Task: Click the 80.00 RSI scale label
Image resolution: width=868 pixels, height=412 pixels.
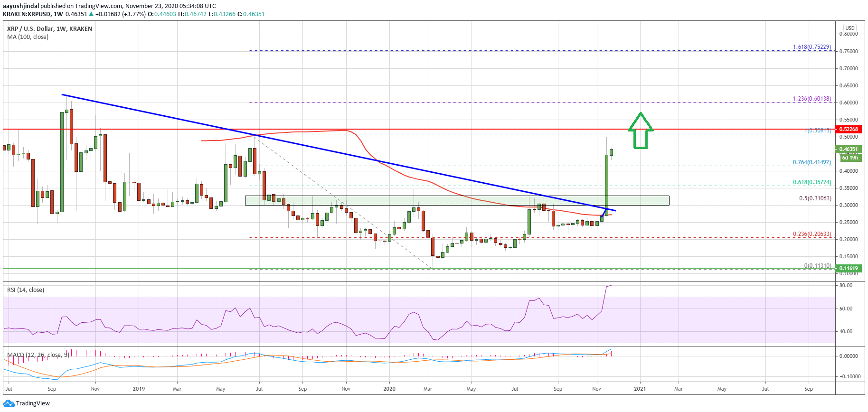Action: [846, 285]
